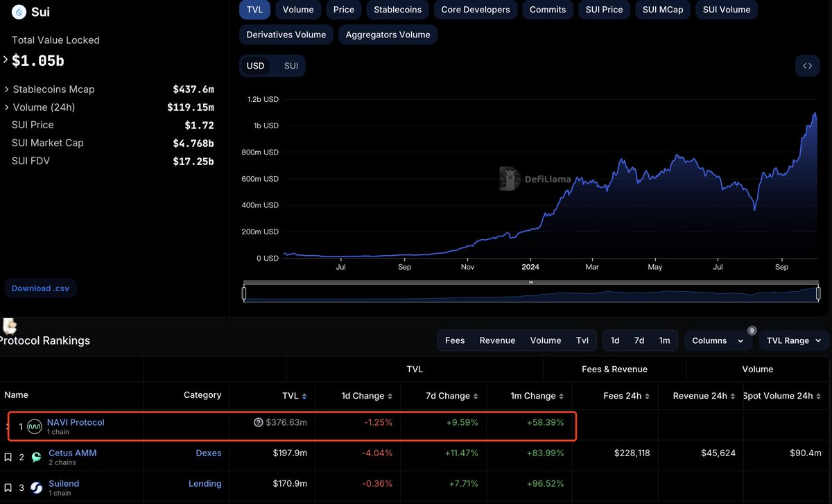Select the Fees column group
The width and height of the screenshot is (832, 504).
coord(455,340)
